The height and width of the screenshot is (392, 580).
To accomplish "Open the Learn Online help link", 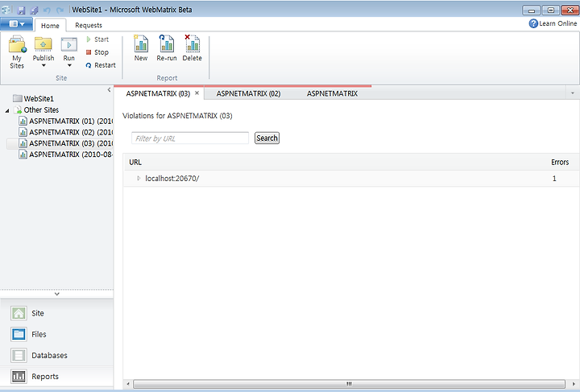I will coord(553,23).
